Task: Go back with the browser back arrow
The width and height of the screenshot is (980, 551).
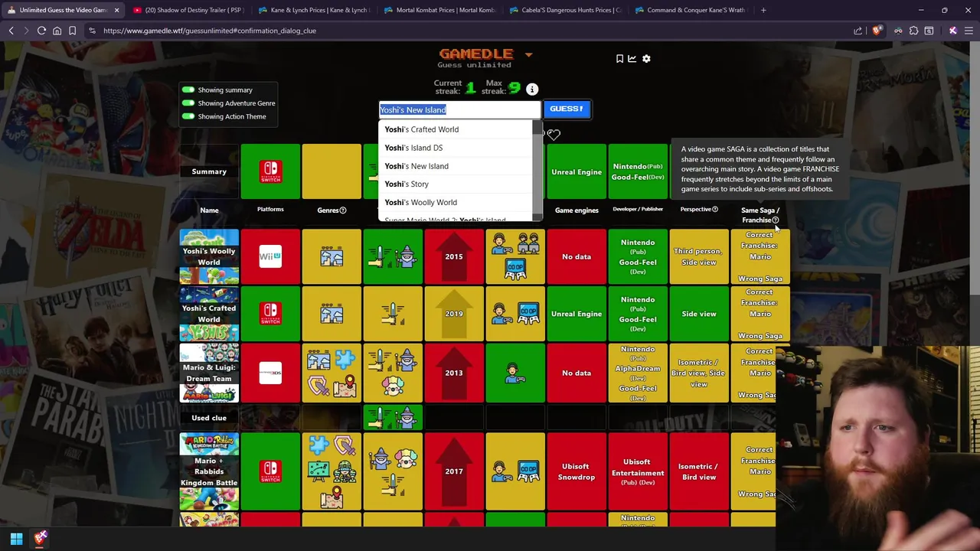Action: [11, 31]
